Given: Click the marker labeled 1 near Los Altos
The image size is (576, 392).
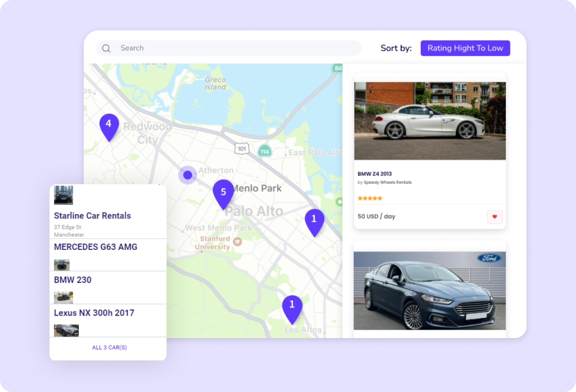Looking at the screenshot, I should point(292,304).
